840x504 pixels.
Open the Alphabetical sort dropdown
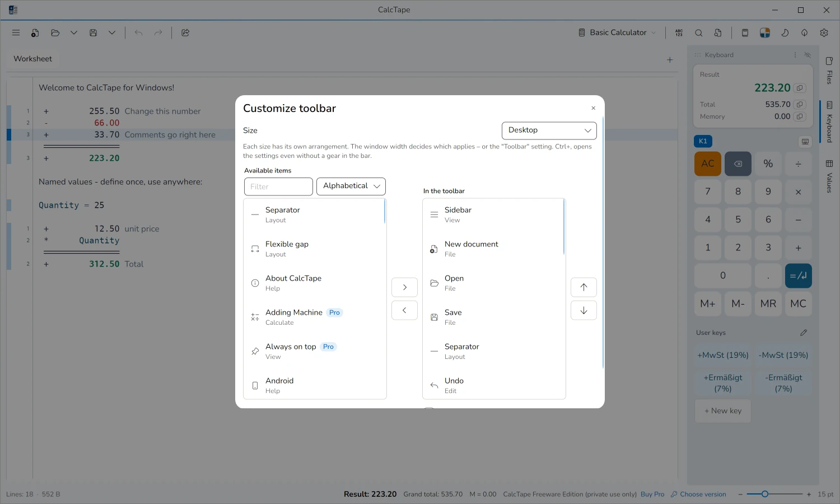(351, 186)
